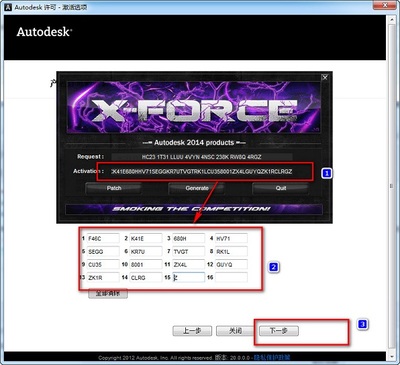Viewport: 400px width, 365px height.
Task: Click the Quit button in X-Force
Action: [x=281, y=188]
